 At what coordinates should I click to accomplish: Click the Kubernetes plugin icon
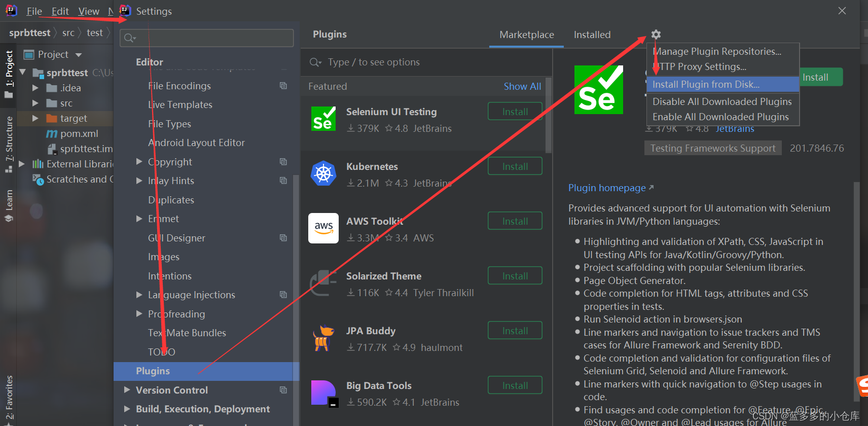(323, 173)
